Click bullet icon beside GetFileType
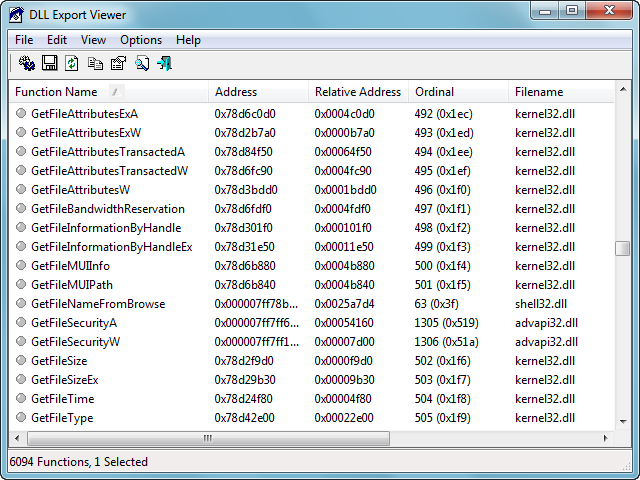 (x=21, y=417)
